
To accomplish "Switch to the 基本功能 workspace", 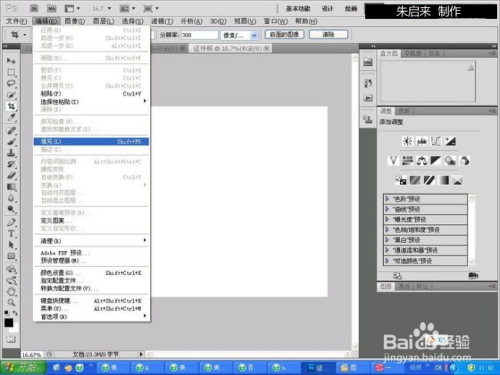I will click(x=298, y=9).
